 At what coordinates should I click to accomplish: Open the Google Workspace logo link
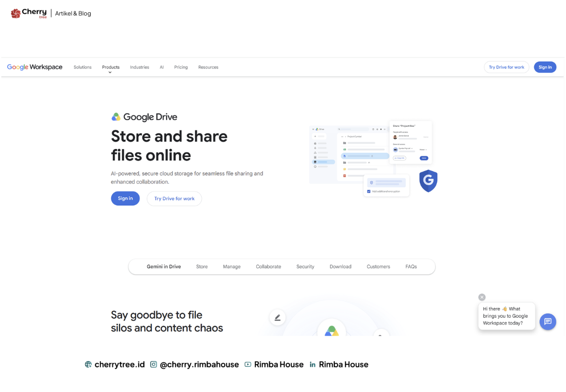pyautogui.click(x=35, y=67)
